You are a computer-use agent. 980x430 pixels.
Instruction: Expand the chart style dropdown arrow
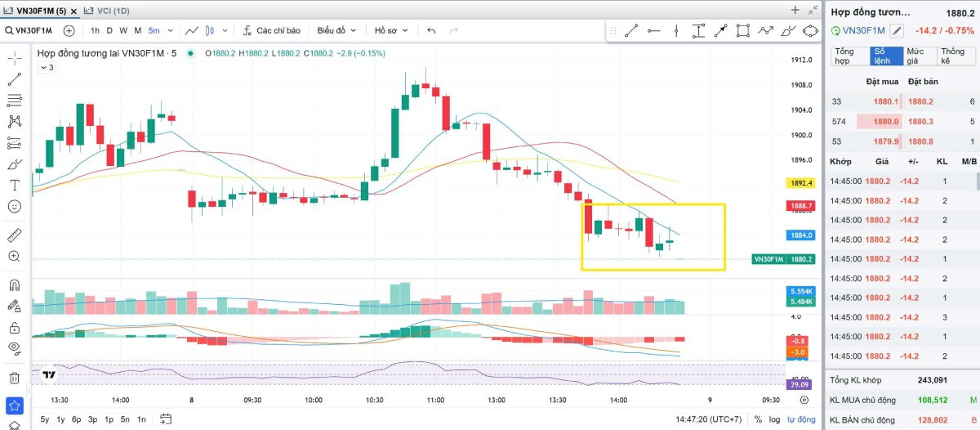(225, 30)
